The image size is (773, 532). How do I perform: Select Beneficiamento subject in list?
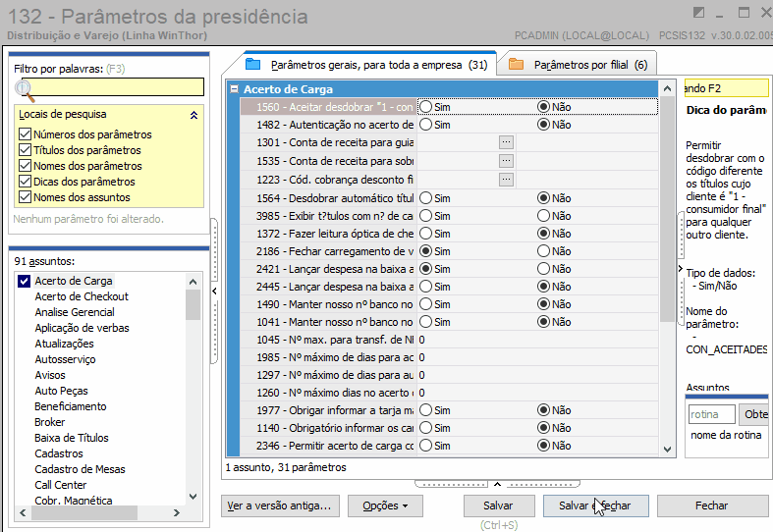(71, 406)
